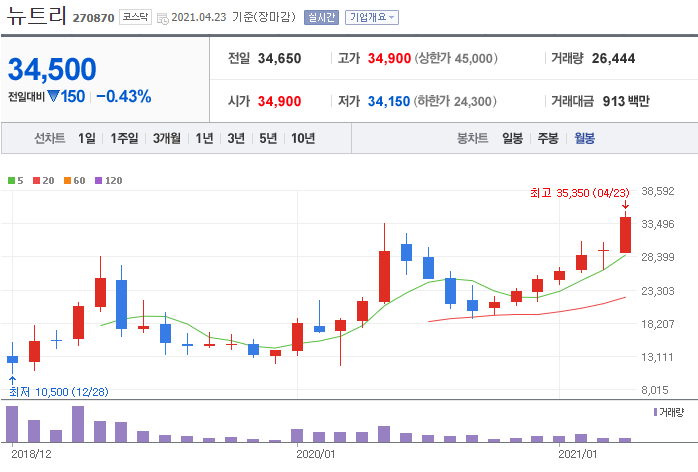Show the 3개월 line chart
Viewport: 698px width, 472px height.
point(169,138)
